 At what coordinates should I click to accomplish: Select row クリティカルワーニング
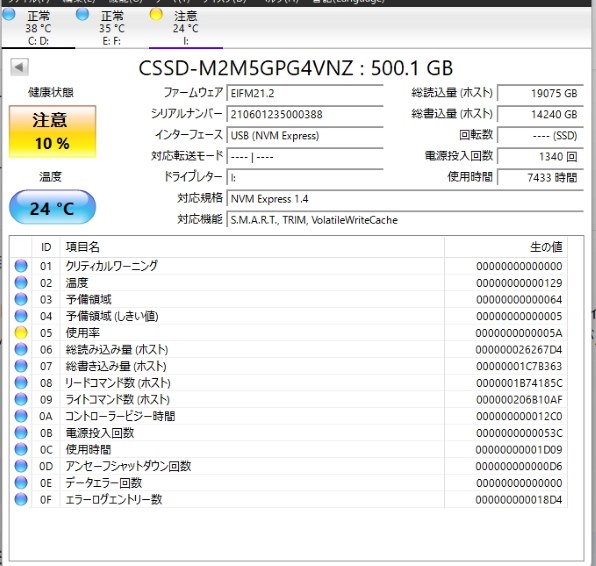click(289, 266)
